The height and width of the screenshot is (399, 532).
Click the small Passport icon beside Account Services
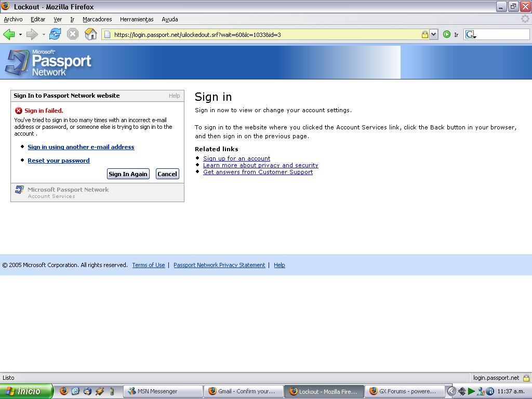tap(19, 190)
